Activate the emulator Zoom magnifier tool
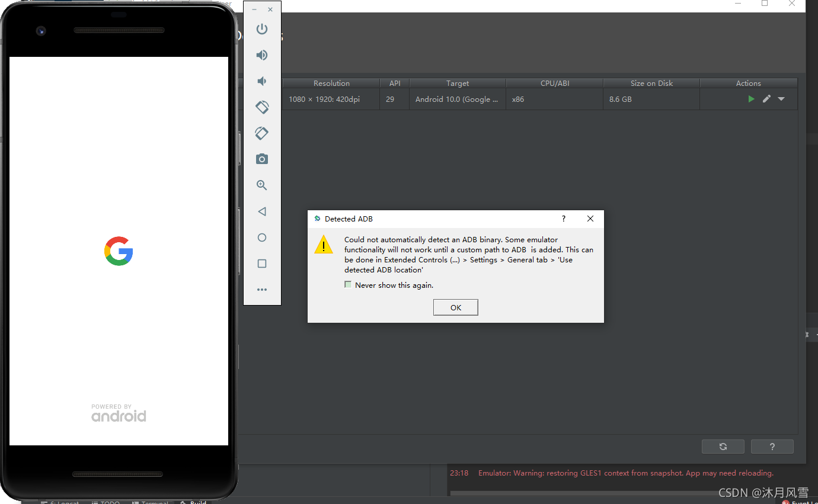Screen dimensions: 818x504 [262, 185]
